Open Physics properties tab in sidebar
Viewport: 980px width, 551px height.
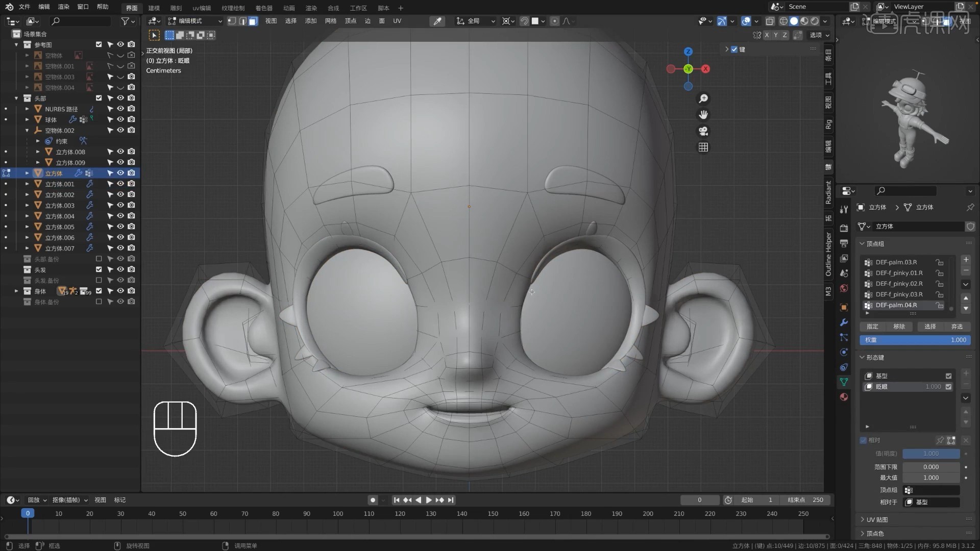coord(844,352)
